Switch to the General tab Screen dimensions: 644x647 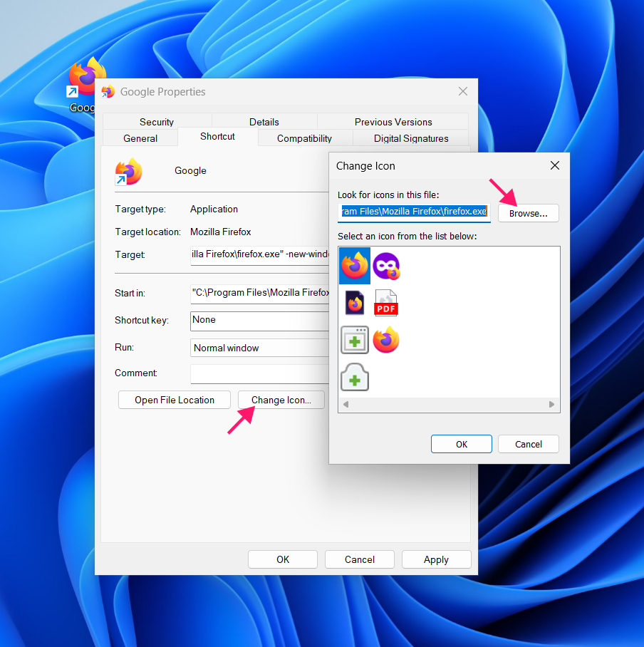pyautogui.click(x=140, y=138)
